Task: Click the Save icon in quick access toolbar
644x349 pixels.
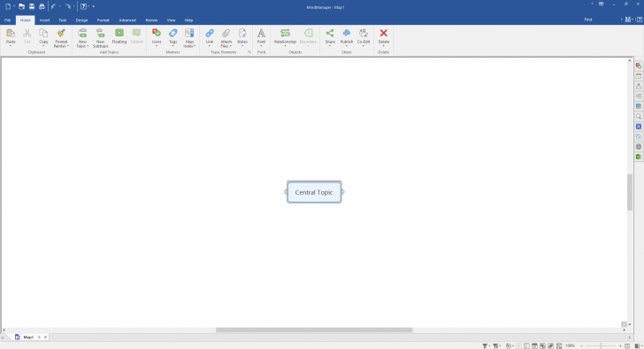Action: [32, 6]
